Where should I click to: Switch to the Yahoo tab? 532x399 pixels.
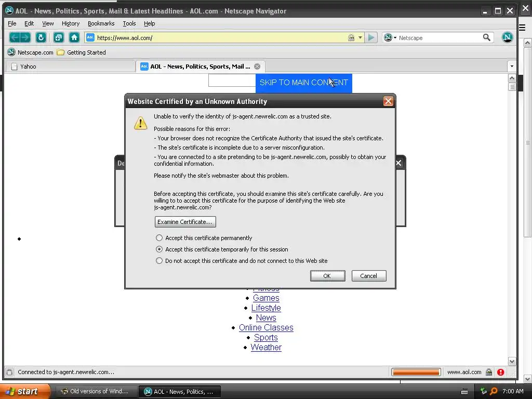click(x=71, y=66)
